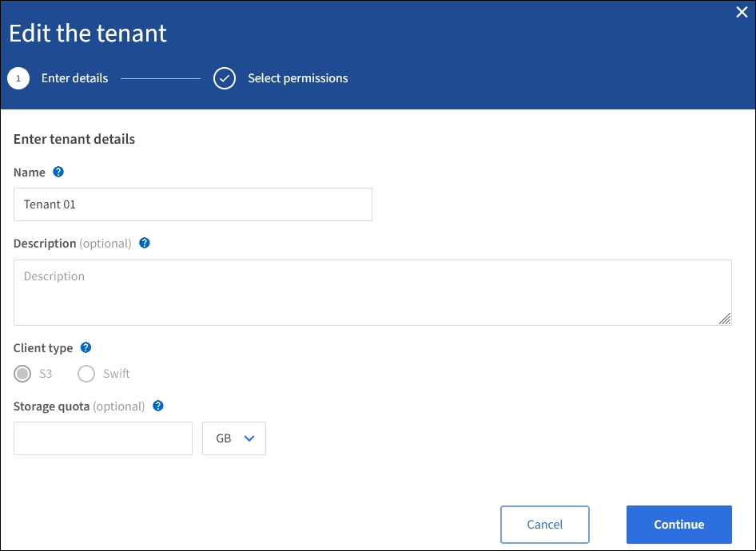Go to the Enter details step
Viewport: 756px width, 551px height.
tap(74, 78)
